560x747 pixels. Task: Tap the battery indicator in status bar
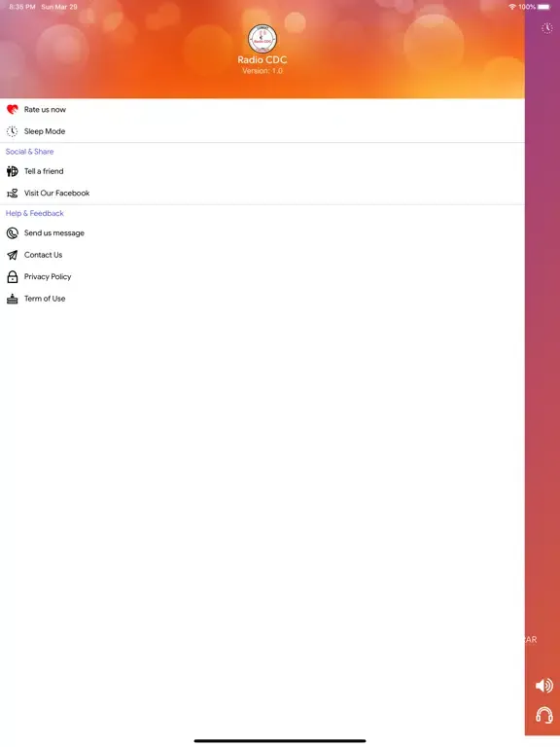click(x=543, y=7)
